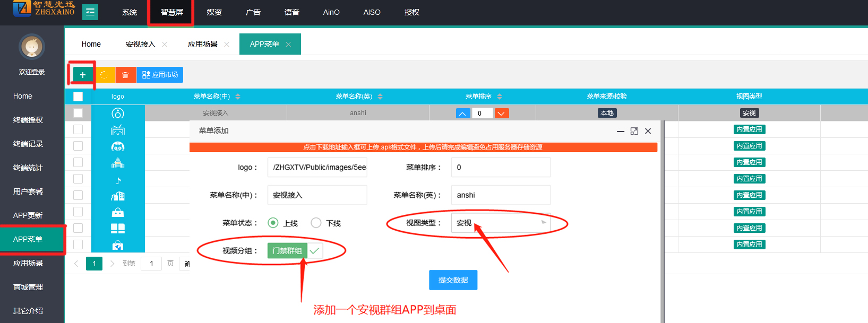Click the 提交数据 submit button
The width and height of the screenshot is (868, 323).
tap(453, 280)
